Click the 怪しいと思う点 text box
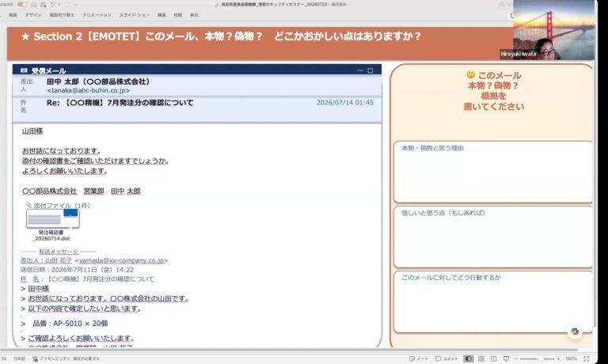The height and width of the screenshot is (364, 608). click(x=493, y=237)
